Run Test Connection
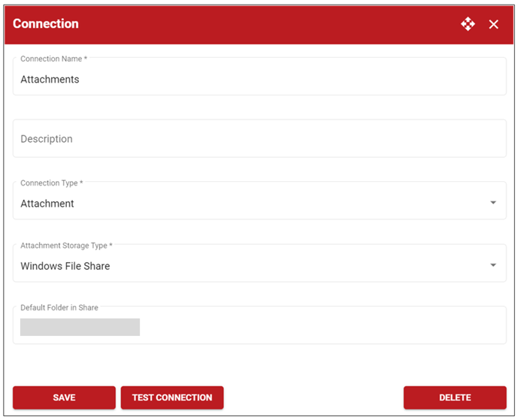This screenshot has height=420, width=517. pos(172,397)
